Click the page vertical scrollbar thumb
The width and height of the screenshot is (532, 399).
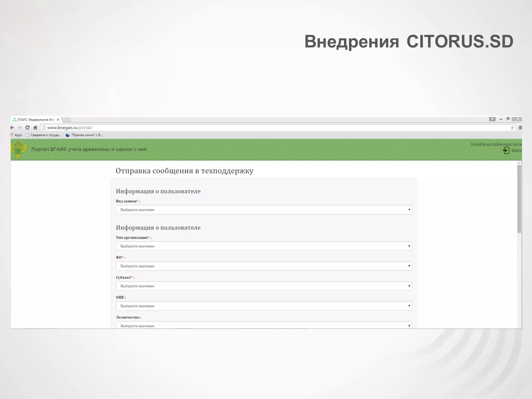pos(519,199)
